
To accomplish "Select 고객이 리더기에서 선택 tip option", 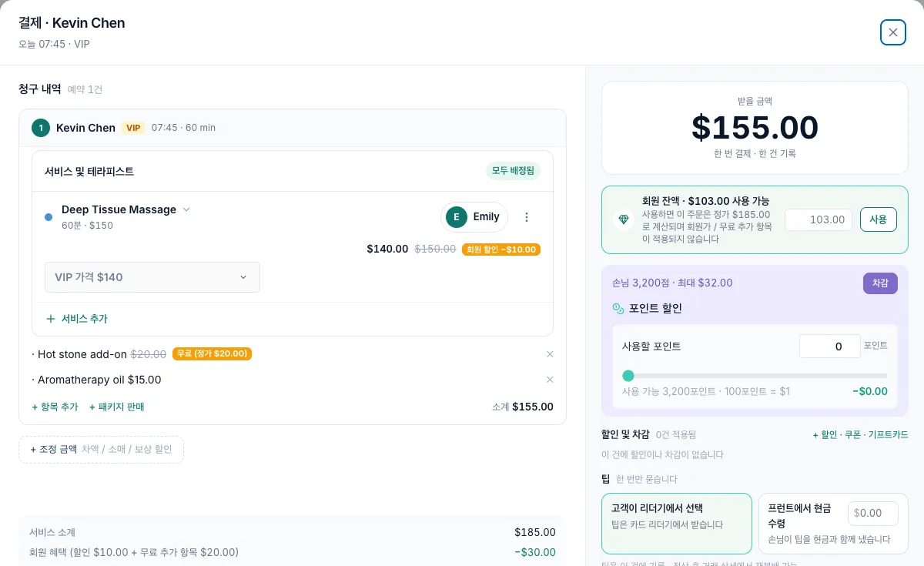I will (x=676, y=524).
